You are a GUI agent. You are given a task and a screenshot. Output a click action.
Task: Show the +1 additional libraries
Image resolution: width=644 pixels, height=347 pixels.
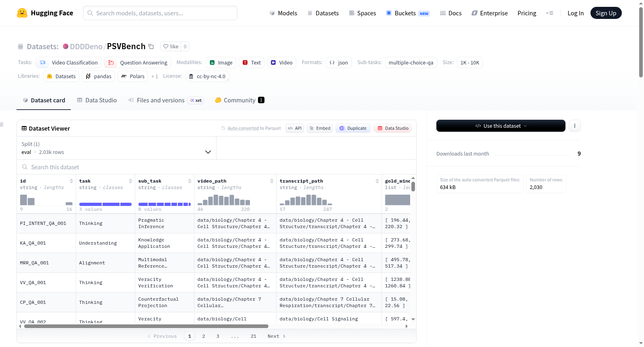[x=155, y=76]
